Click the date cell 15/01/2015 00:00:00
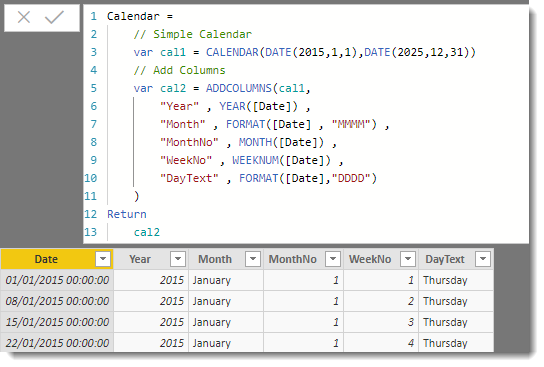 (57, 322)
